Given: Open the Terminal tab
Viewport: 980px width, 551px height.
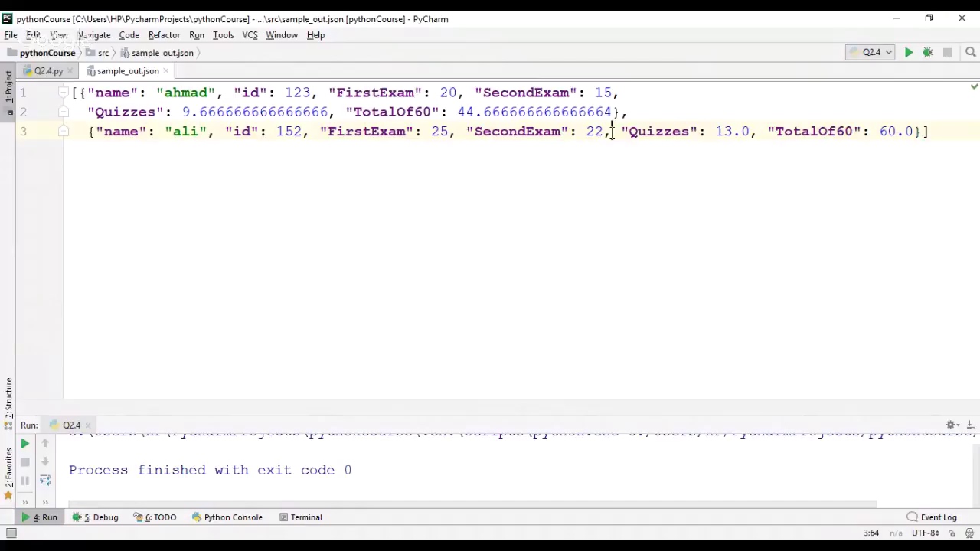Looking at the screenshot, I should [299, 517].
